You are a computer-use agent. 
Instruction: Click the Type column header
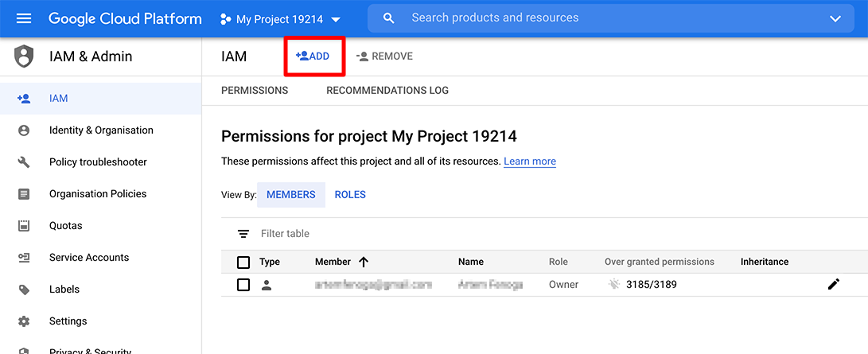pyautogui.click(x=270, y=263)
